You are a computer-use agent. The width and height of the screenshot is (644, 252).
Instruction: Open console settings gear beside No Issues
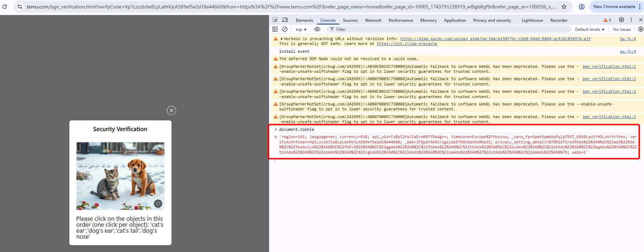tap(640, 30)
